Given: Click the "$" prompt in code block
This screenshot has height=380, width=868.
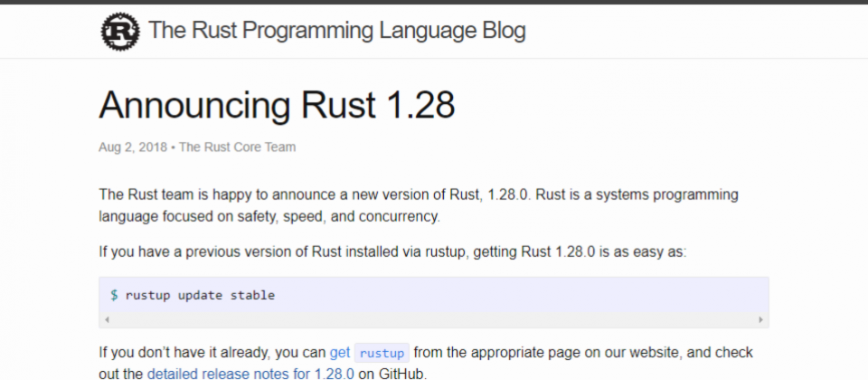Looking at the screenshot, I should point(114,295).
